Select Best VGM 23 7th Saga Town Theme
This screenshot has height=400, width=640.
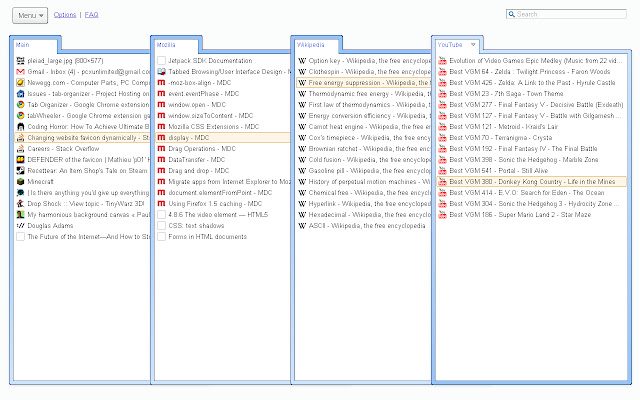click(531, 94)
